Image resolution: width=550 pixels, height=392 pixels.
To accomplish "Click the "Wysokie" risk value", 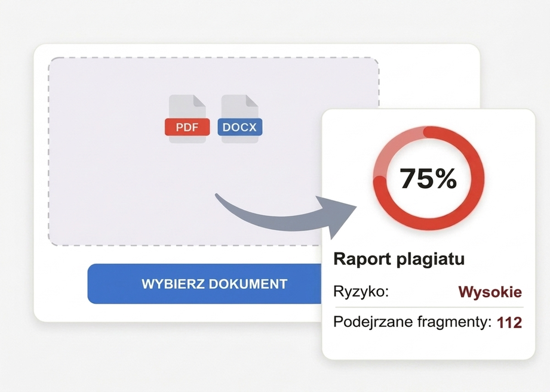I will pos(490,291).
